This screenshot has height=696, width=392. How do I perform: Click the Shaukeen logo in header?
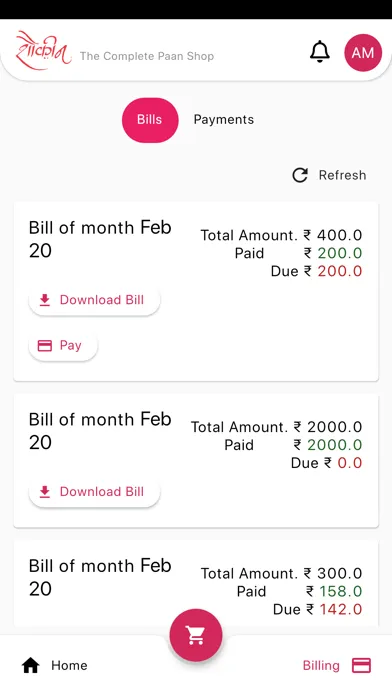click(x=43, y=50)
